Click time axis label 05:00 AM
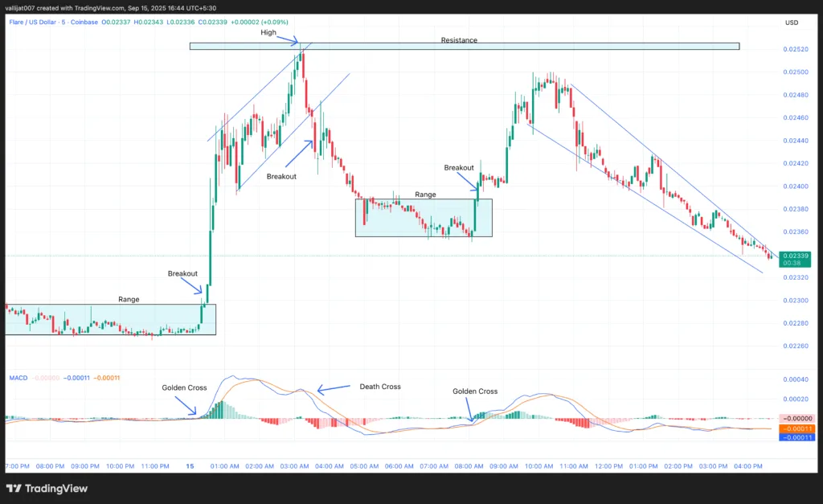The image size is (823, 504). click(x=364, y=466)
